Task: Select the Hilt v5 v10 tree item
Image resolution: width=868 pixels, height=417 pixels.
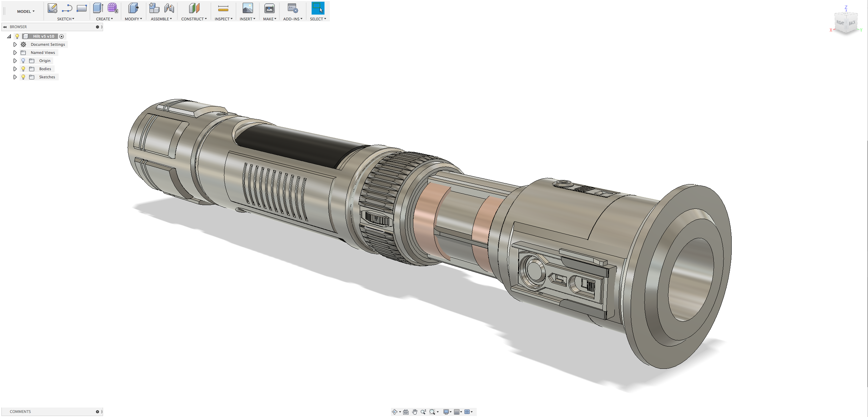Action: pos(43,36)
